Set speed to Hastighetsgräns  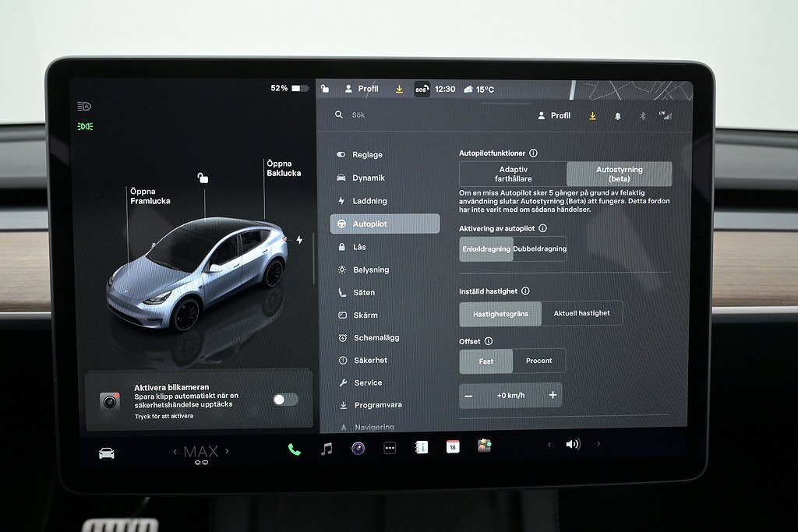tap(500, 314)
